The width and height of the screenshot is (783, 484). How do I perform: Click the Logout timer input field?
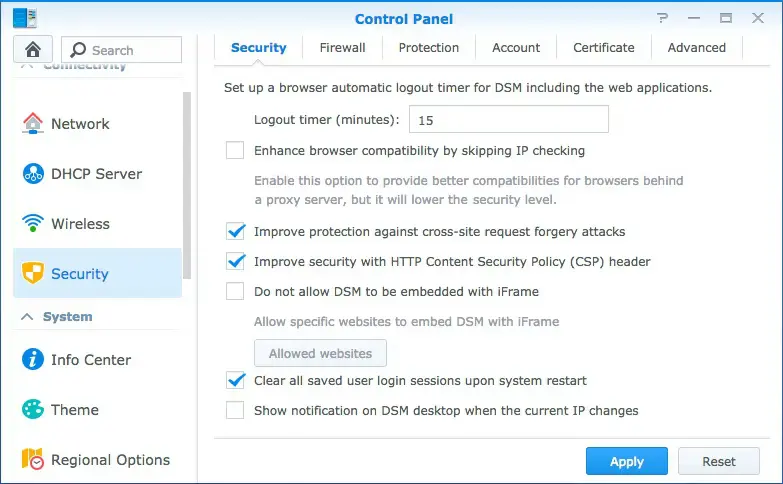[x=508, y=120]
